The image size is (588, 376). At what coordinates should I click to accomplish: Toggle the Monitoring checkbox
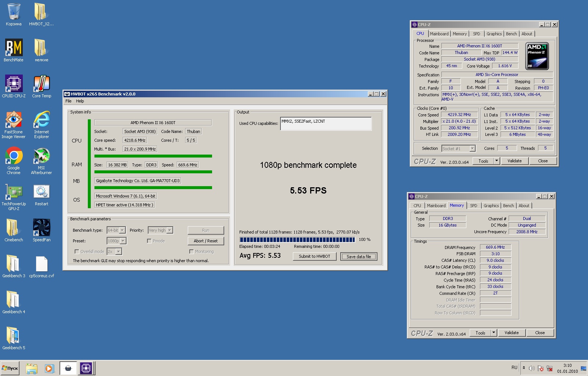click(x=191, y=252)
